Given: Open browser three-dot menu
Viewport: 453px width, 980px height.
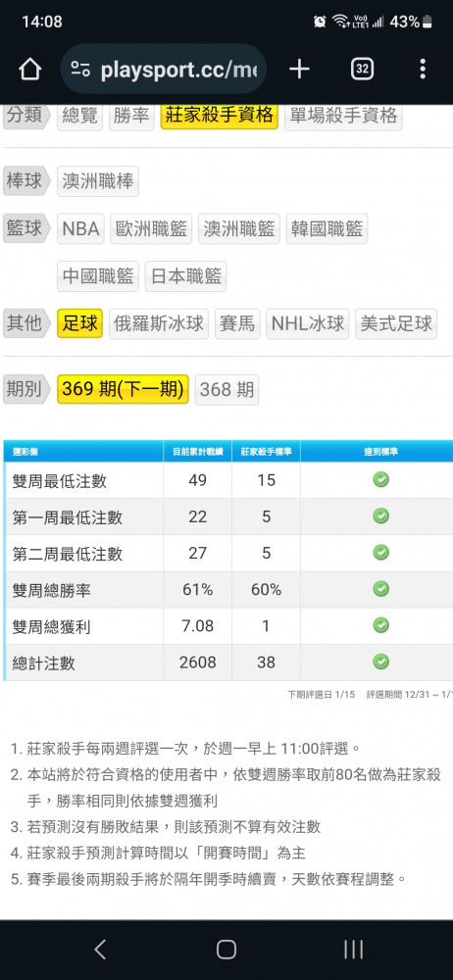Looking at the screenshot, I should pos(423,70).
